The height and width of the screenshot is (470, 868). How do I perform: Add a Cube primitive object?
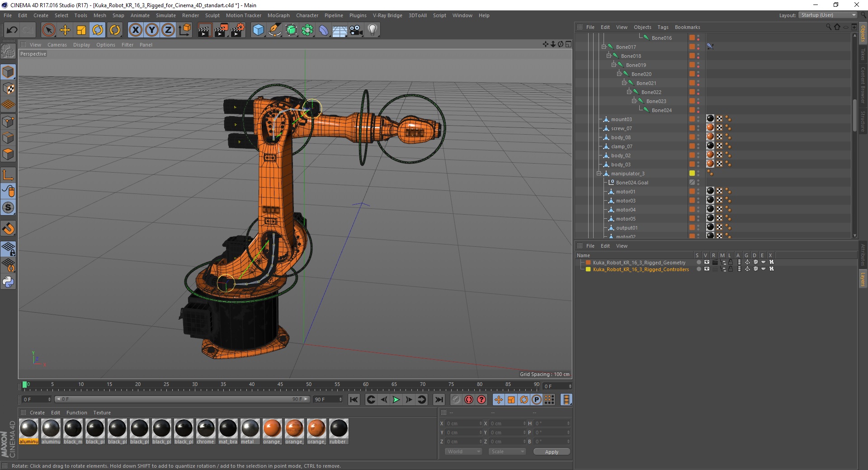[x=258, y=30]
